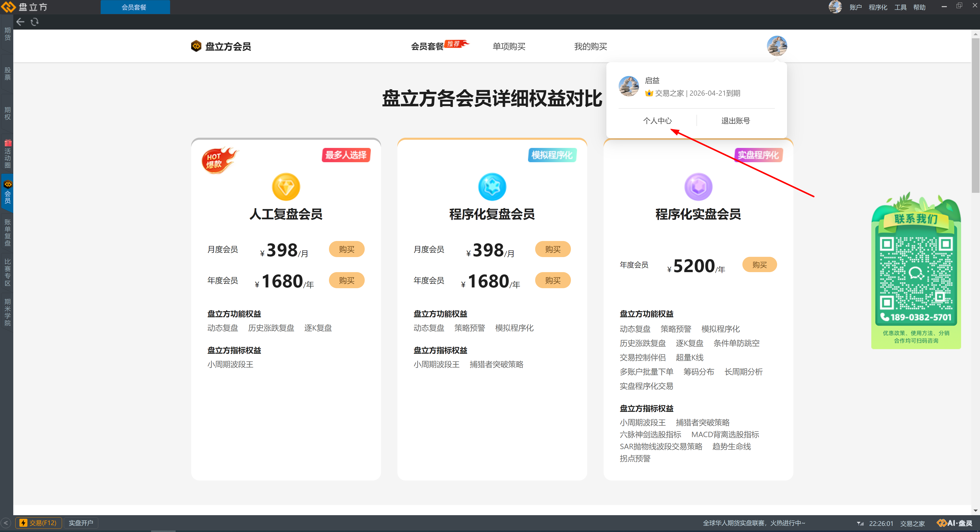Buy 人工复盘会员 yearly 1680 plan
The image size is (980, 532).
pyautogui.click(x=347, y=280)
